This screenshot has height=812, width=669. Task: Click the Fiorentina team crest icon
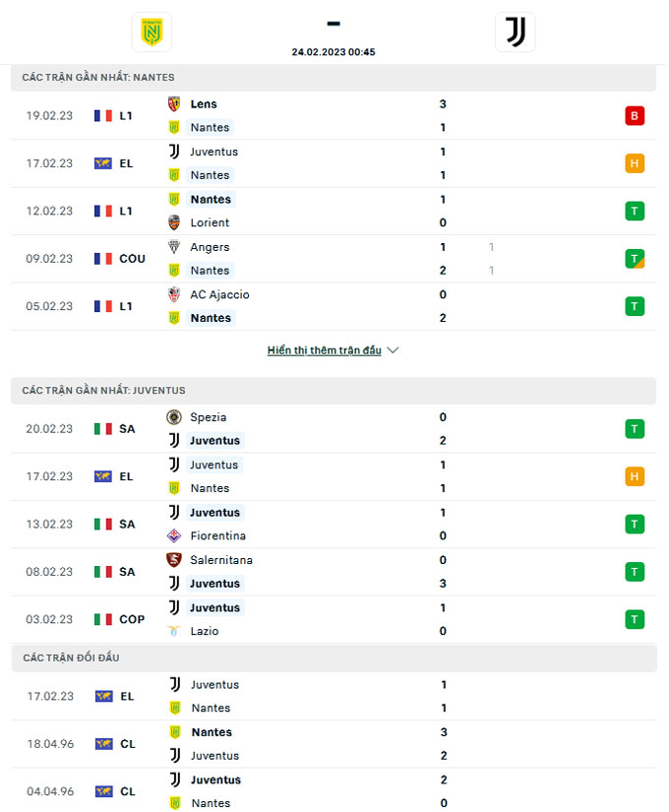(x=174, y=535)
